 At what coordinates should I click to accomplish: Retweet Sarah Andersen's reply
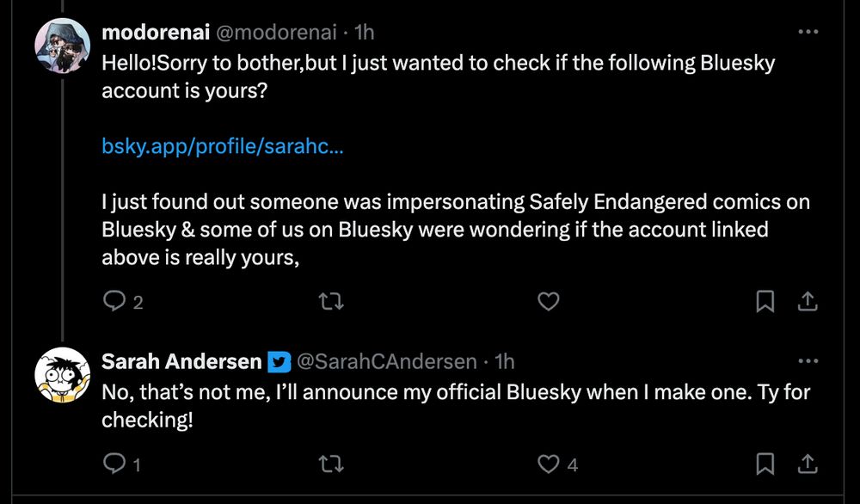pos(332,464)
